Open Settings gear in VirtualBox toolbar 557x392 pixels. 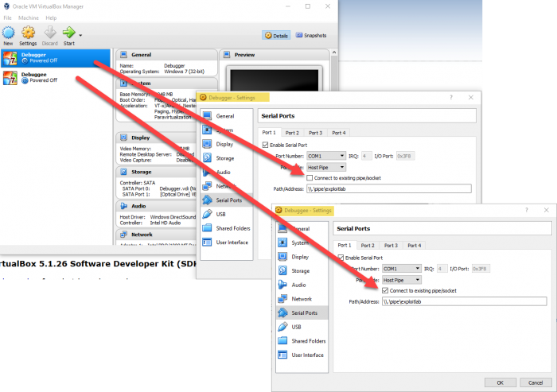(28, 33)
